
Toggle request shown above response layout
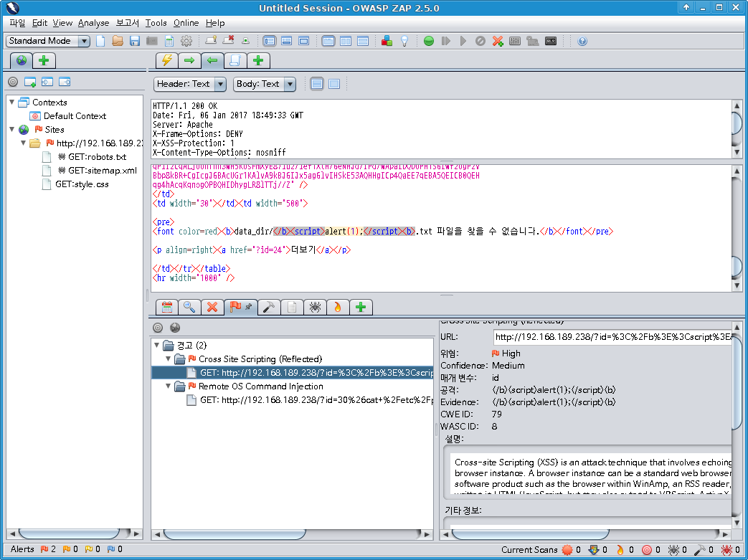(363, 41)
